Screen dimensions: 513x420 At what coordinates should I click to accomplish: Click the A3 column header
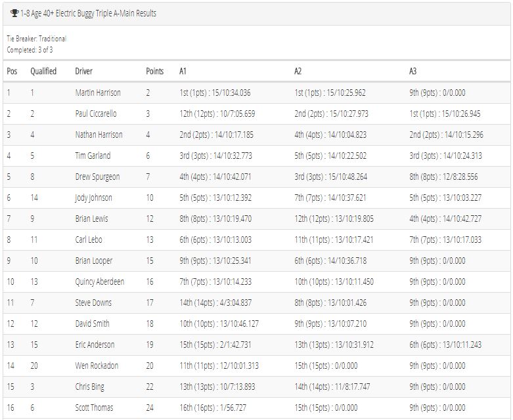[x=413, y=71]
